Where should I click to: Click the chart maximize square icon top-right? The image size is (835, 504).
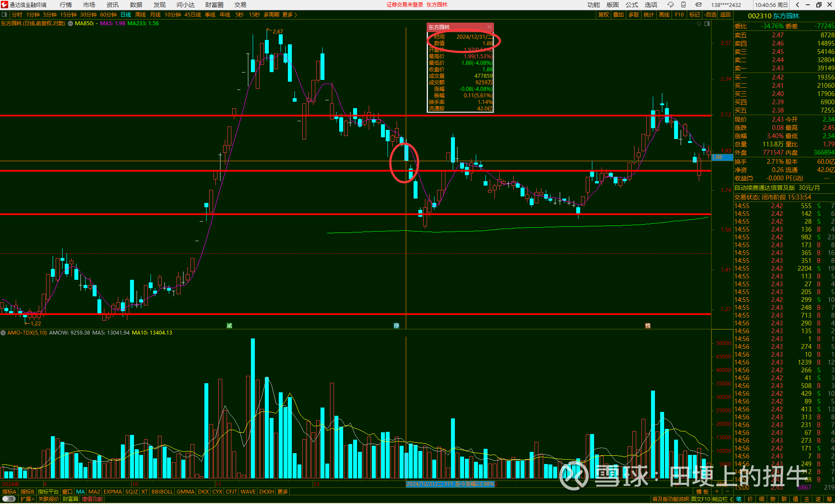pos(707,23)
